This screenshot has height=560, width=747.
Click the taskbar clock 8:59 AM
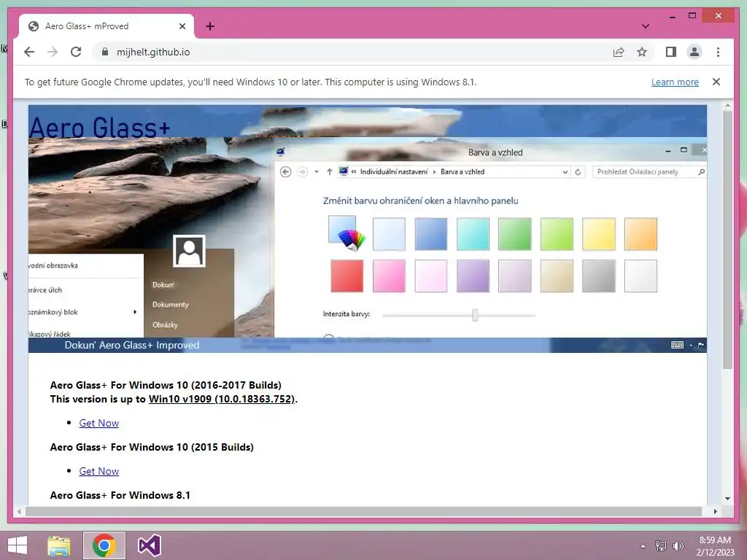click(715, 546)
